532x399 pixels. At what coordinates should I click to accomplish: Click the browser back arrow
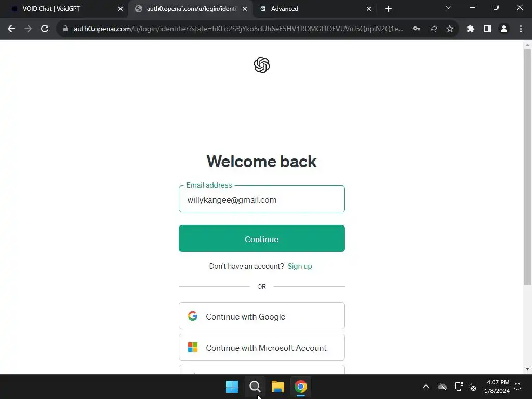tap(11, 29)
